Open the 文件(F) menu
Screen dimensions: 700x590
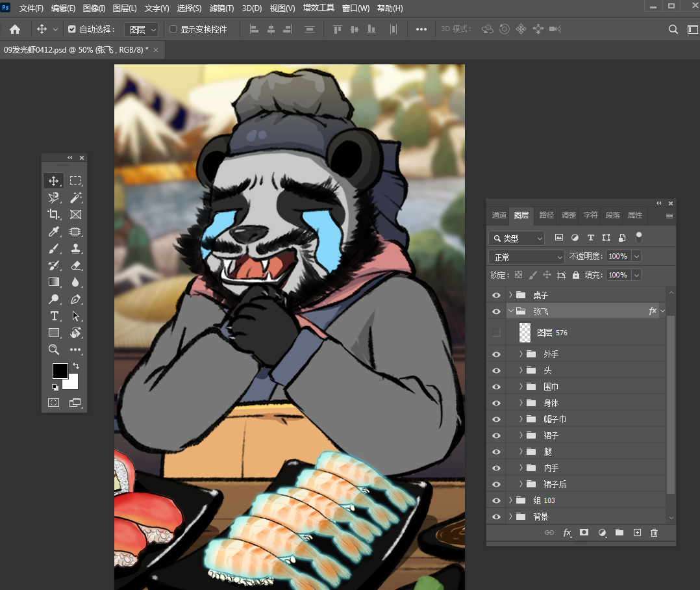click(x=31, y=8)
